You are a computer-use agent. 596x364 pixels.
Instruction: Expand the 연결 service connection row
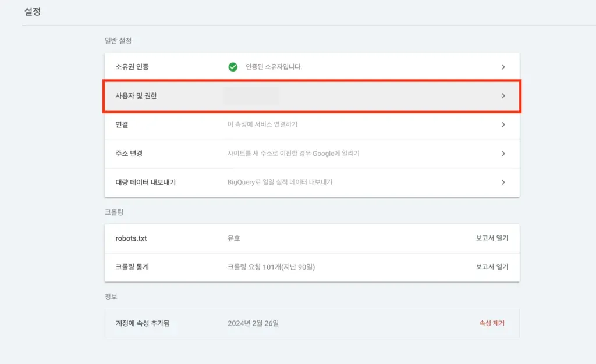311,125
